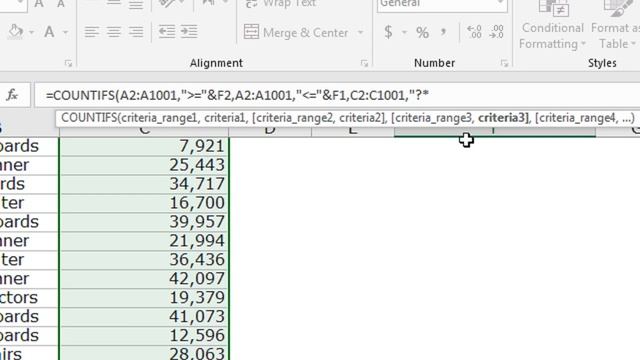Click the Insert Function fx icon
This screenshot has height=360, width=640.
click(x=12, y=95)
